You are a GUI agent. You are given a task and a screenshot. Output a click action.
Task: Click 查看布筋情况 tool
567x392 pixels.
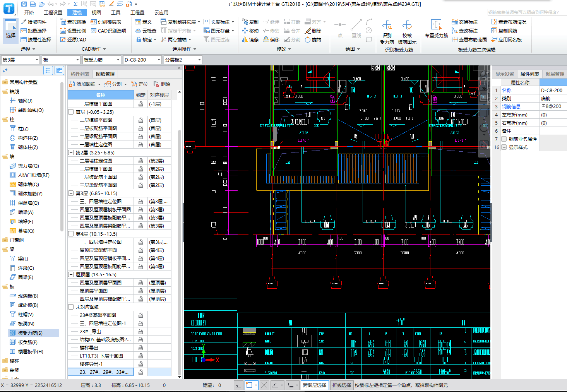(x=509, y=22)
